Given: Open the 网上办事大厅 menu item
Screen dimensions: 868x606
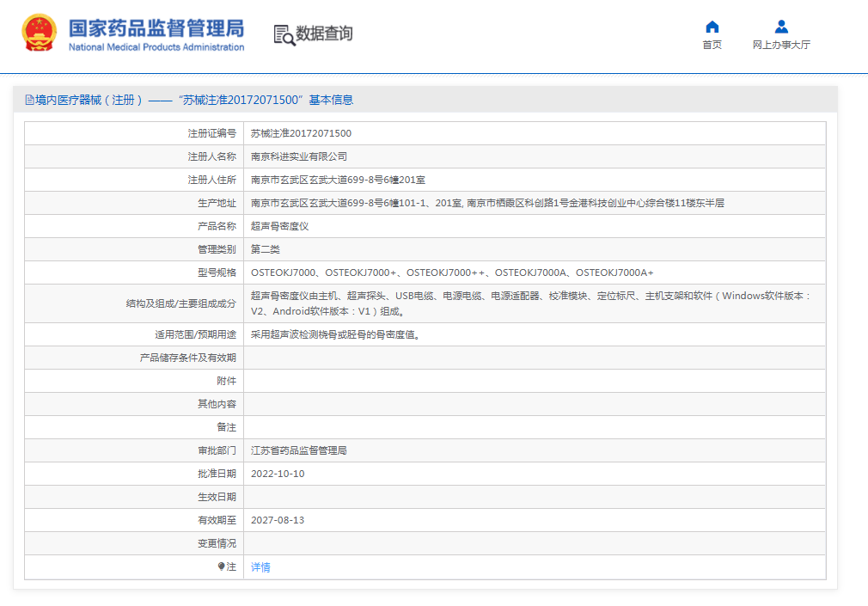Looking at the screenshot, I should tap(781, 45).
